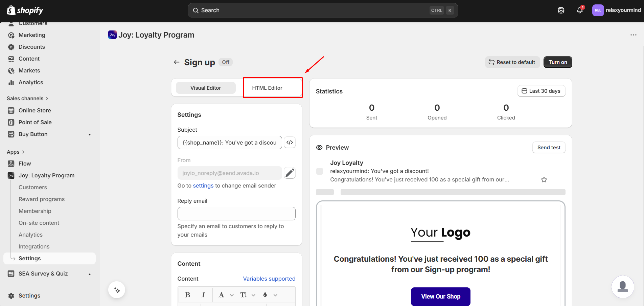Open Discounts in the sidebar
Viewport: 644px width, 306px height.
[x=32, y=47]
